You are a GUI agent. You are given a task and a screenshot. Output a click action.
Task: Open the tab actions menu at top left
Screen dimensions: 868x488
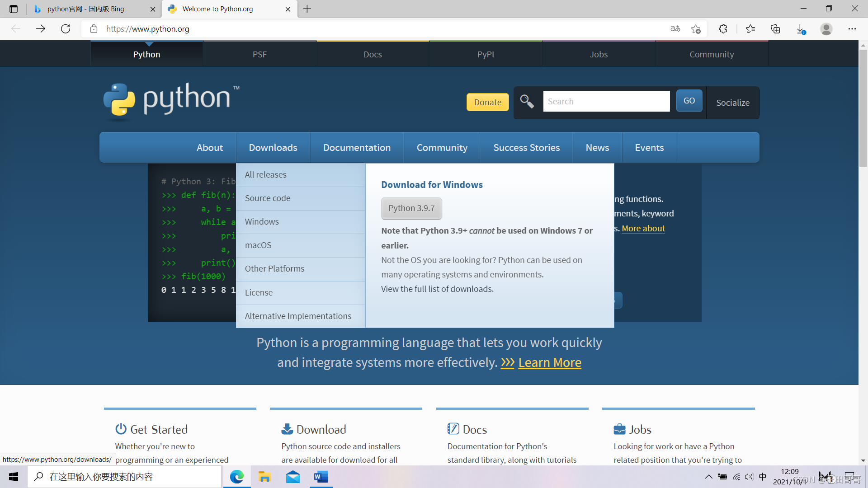[14, 9]
